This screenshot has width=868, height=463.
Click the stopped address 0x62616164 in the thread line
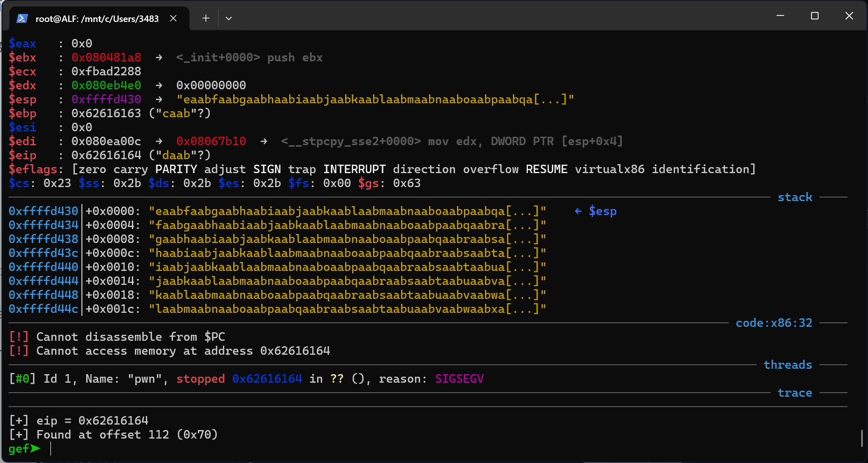267,379
